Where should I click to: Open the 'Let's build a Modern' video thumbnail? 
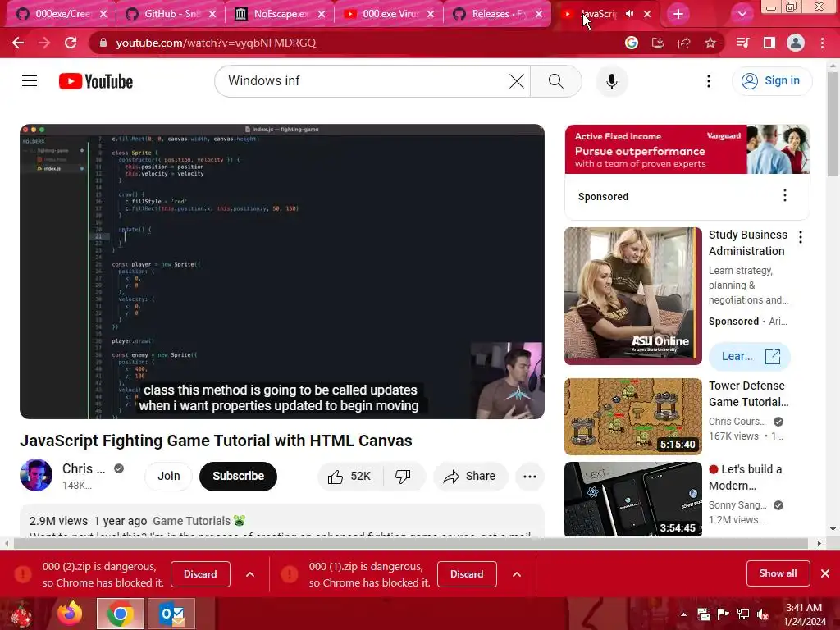tap(633, 500)
